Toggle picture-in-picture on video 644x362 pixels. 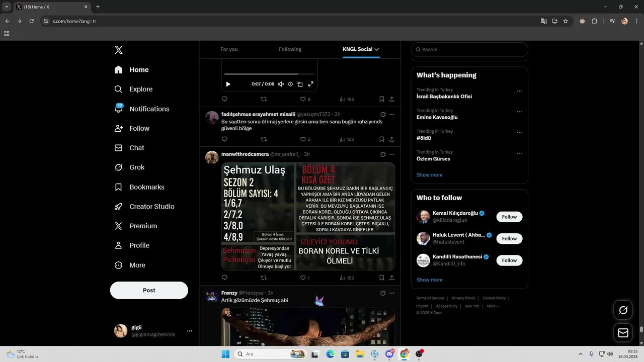tap(300, 84)
